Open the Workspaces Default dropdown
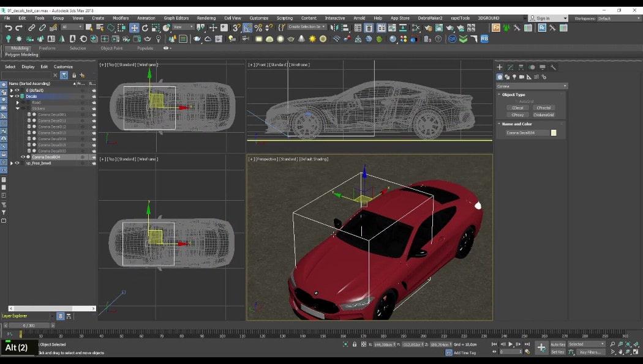 619,18
